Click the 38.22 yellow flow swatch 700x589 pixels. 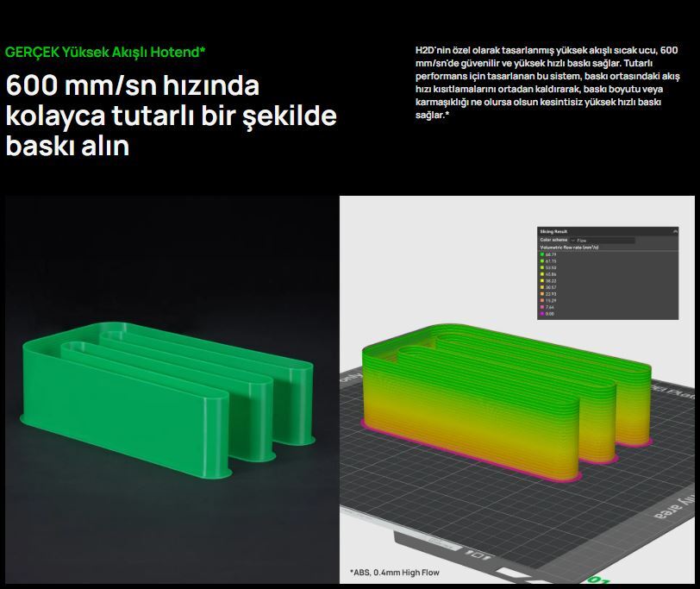pyautogui.click(x=541, y=281)
